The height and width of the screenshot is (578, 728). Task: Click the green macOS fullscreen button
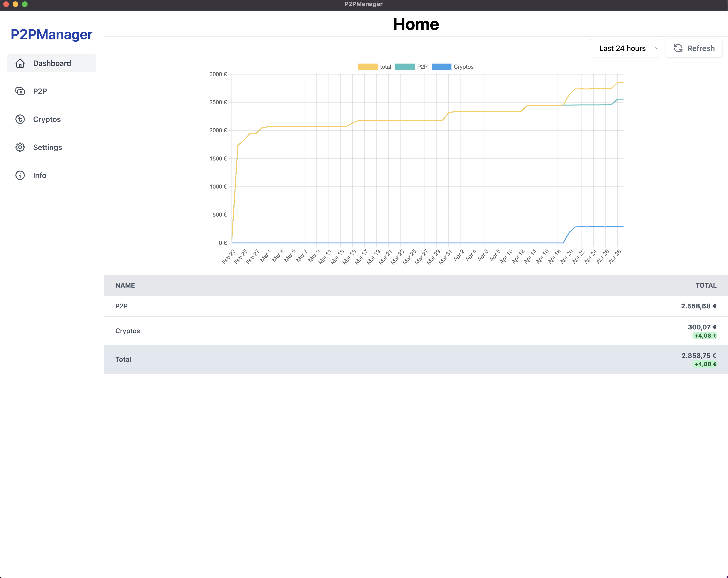25,4
